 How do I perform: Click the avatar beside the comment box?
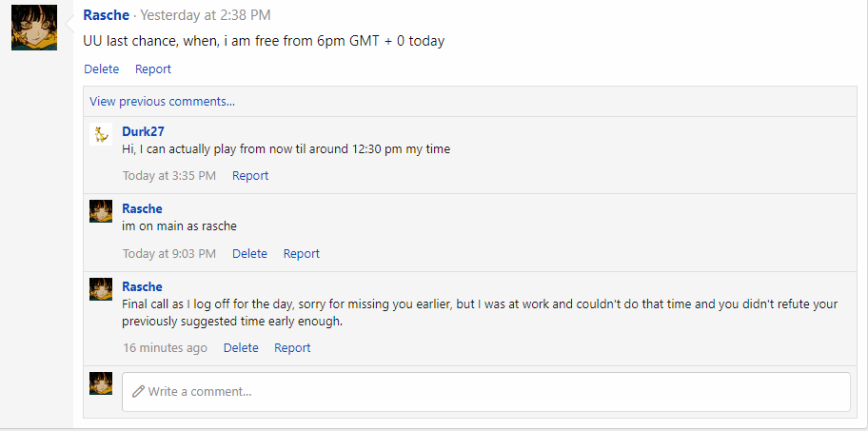101,383
